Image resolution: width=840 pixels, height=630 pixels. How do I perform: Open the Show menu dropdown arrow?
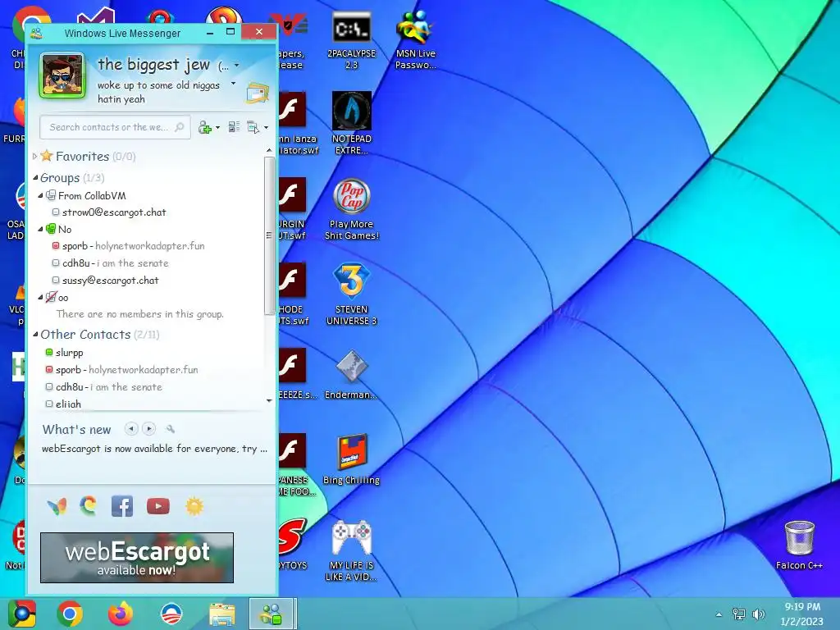click(x=267, y=127)
